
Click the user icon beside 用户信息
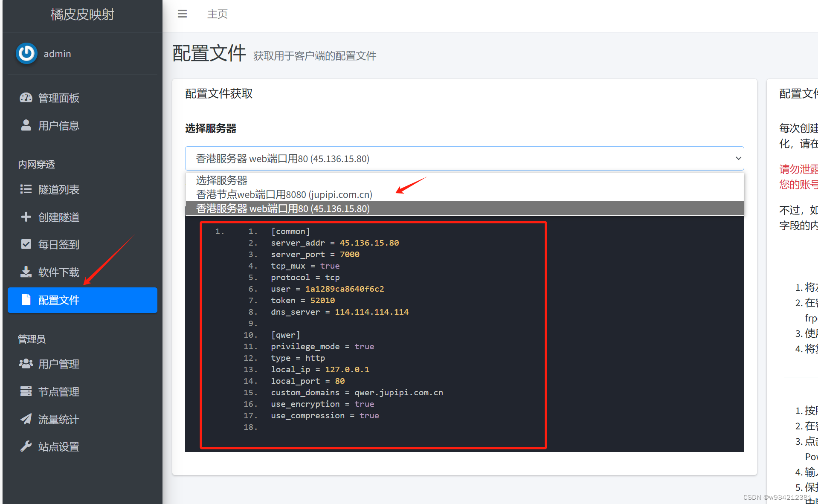tap(26, 125)
